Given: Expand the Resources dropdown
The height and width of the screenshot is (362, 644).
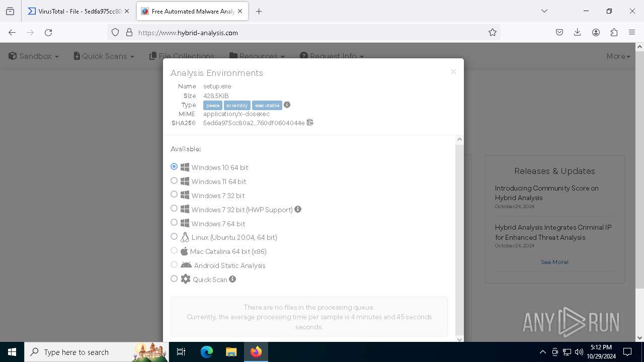Looking at the screenshot, I should [x=257, y=56].
